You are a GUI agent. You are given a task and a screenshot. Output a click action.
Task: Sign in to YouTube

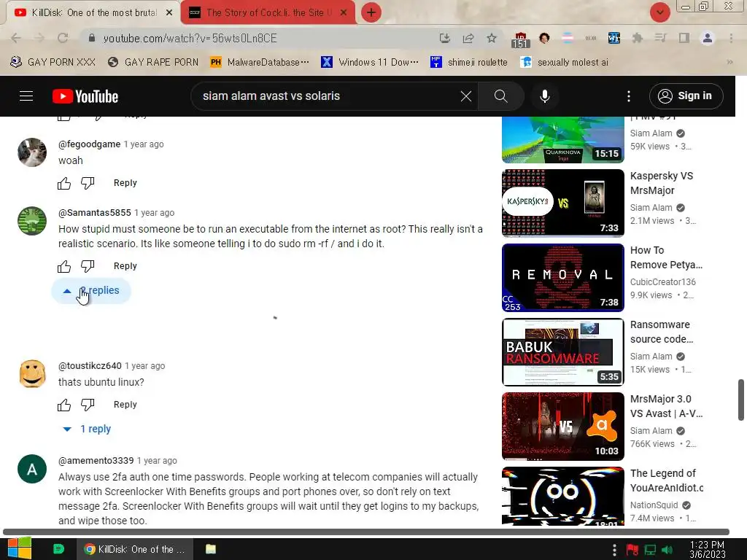click(686, 96)
